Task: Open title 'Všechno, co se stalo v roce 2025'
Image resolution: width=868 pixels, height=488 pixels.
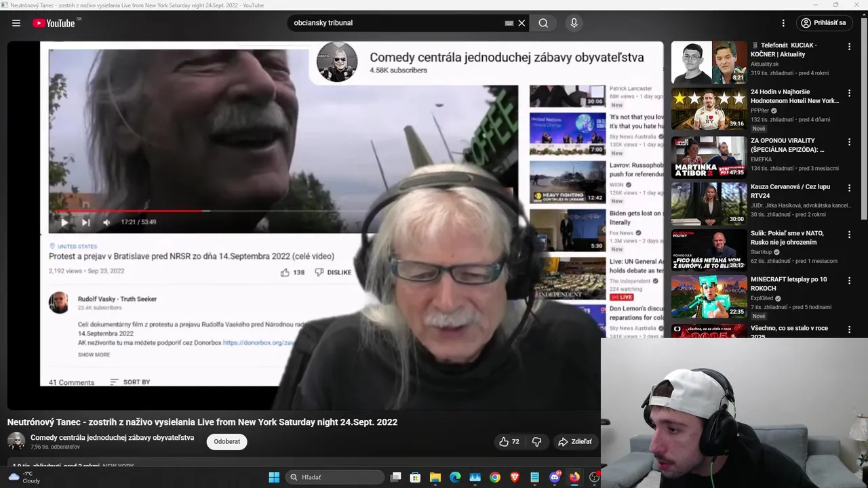Action: click(x=789, y=332)
